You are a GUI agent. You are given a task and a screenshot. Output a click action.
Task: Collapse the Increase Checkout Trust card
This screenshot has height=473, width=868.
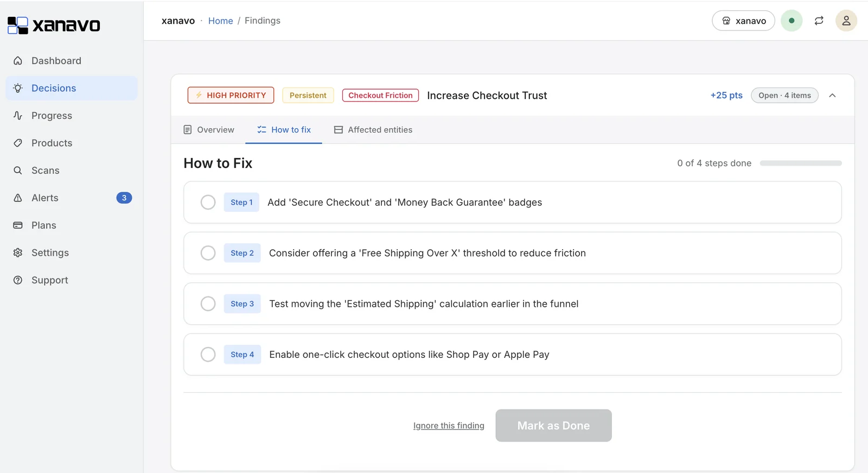(x=832, y=96)
